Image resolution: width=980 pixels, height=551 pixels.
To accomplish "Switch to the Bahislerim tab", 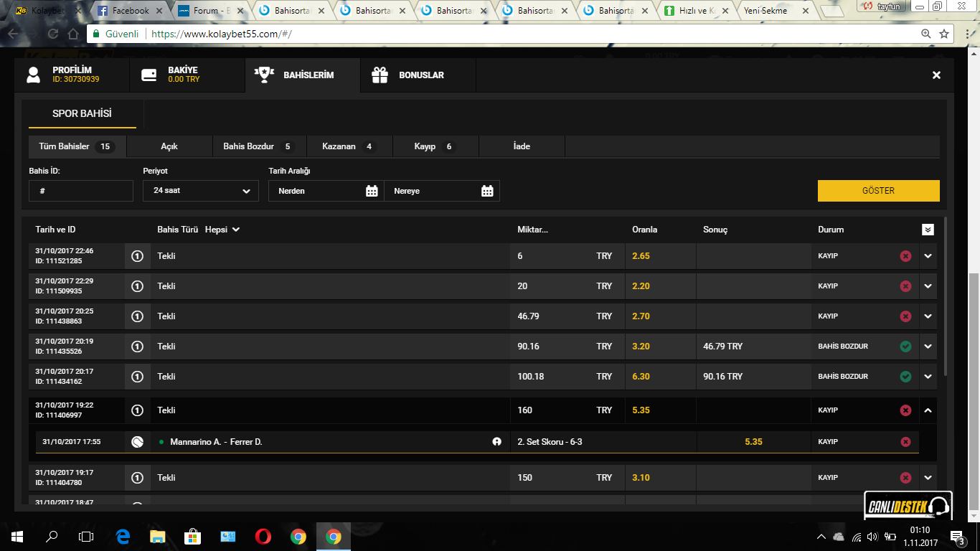I will [x=302, y=75].
